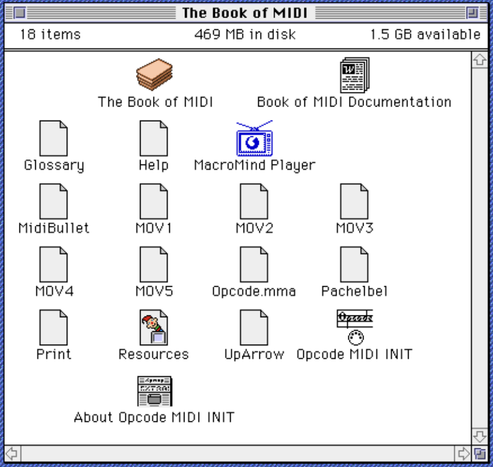The height and width of the screenshot is (467, 493).
Task: Select the Help document icon
Action: coord(154,138)
